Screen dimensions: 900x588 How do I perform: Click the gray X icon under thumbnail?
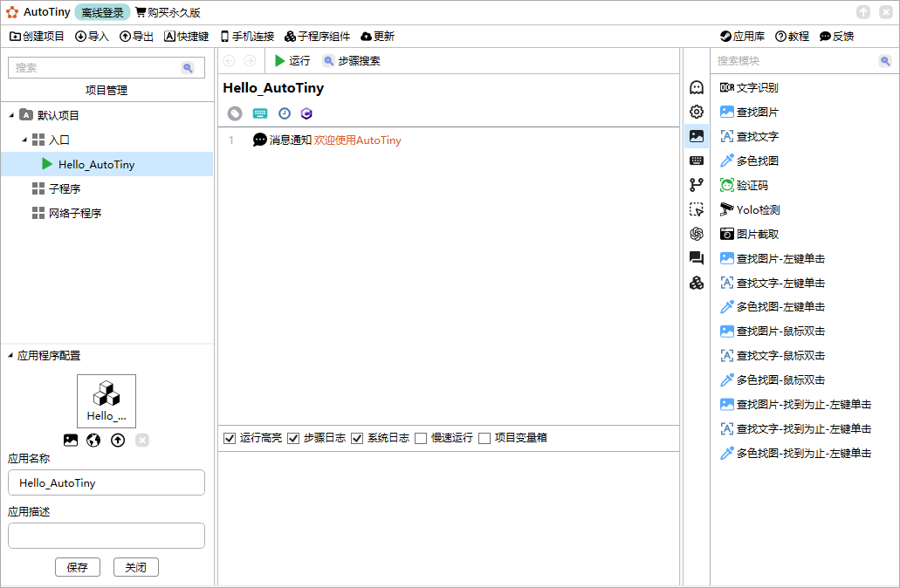point(142,440)
